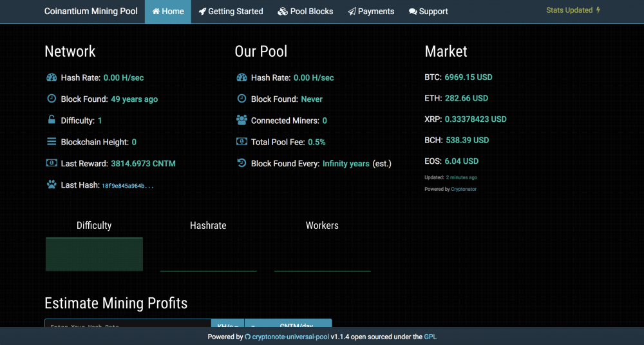This screenshot has width=644, height=345.
Task: Click the Total Pool Fee money icon
Action: 242,141
